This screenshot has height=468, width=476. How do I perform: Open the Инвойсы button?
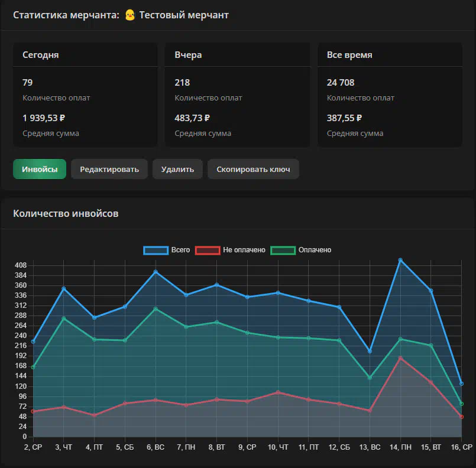(x=40, y=169)
